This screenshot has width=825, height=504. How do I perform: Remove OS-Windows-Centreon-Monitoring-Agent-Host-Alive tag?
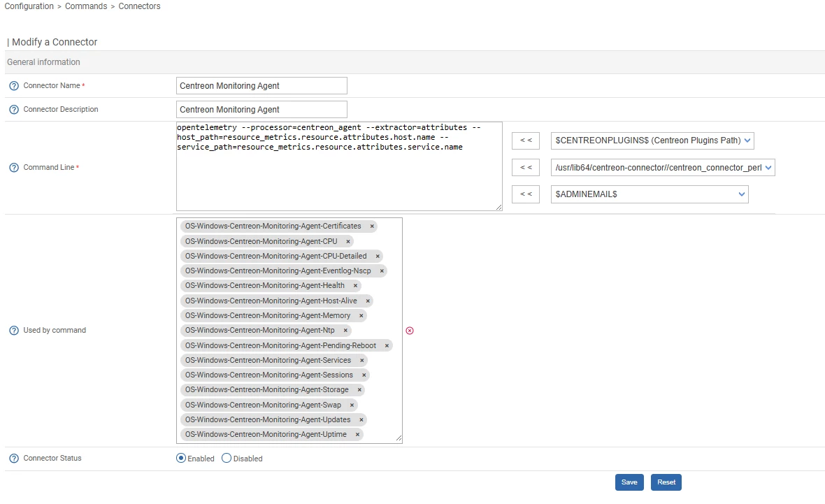[x=368, y=301]
